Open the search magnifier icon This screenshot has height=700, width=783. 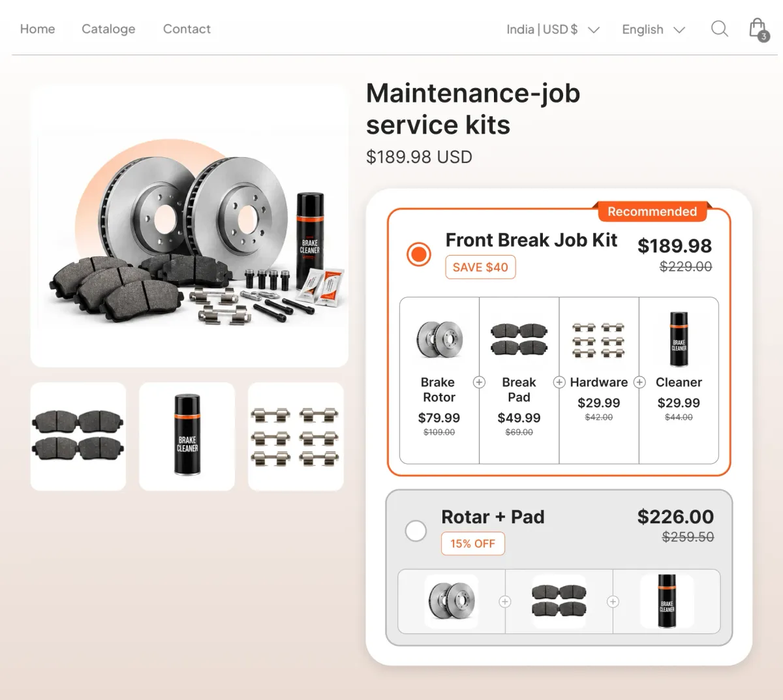tap(719, 29)
